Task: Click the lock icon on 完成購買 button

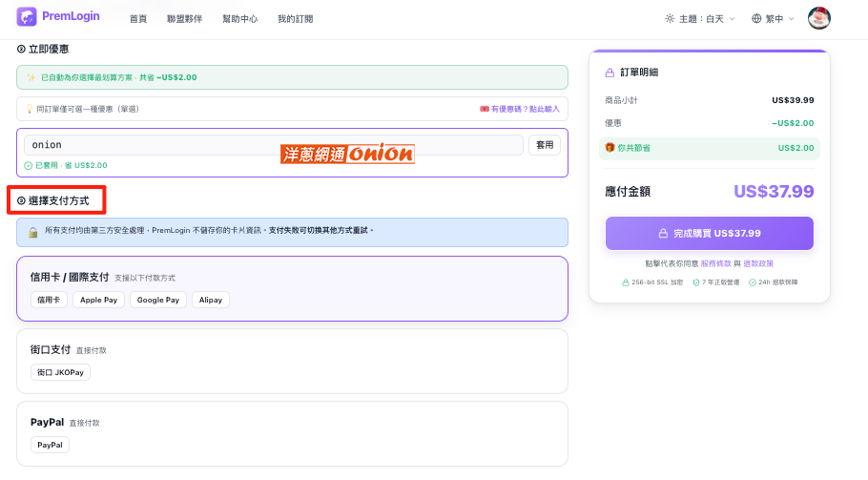Action: pyautogui.click(x=663, y=234)
